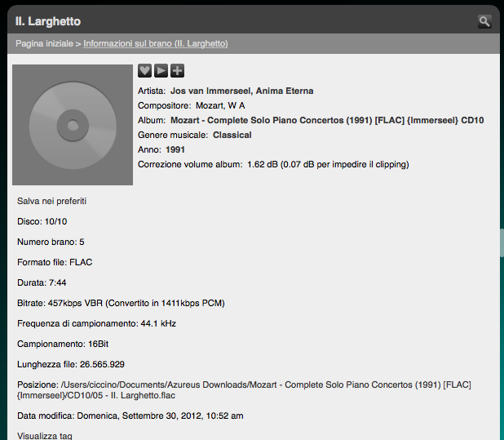Click the search magnifier icon
The image size is (504, 440).
484,21
